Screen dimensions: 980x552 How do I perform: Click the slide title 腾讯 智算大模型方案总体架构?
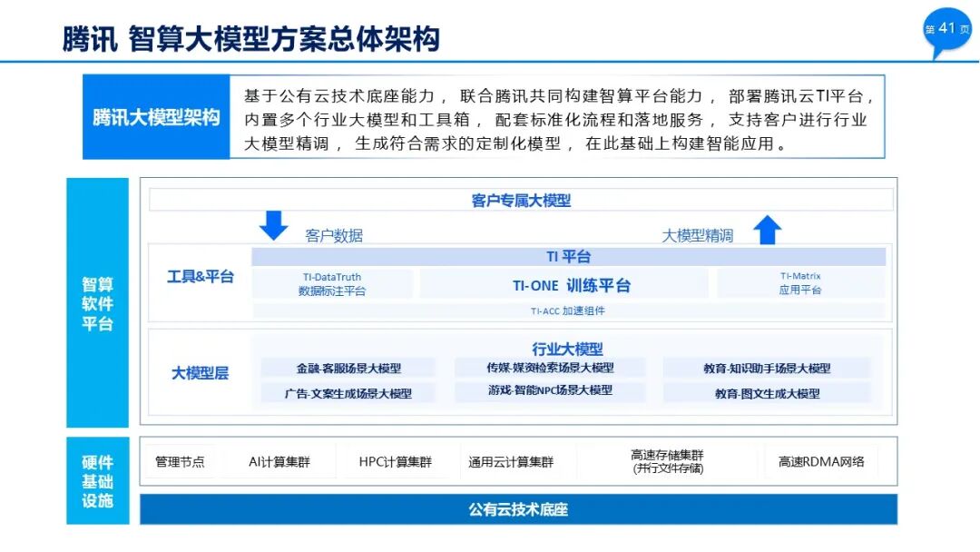[251, 39]
